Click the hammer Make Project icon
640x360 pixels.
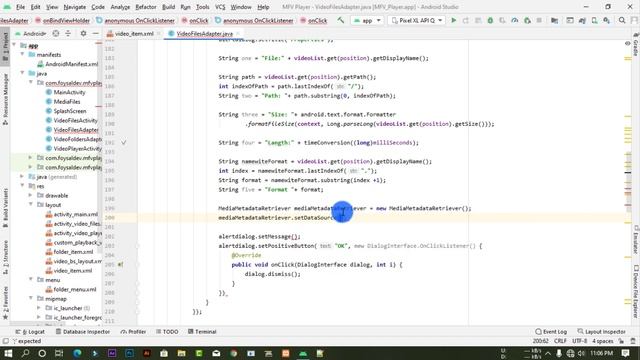tap(340, 20)
